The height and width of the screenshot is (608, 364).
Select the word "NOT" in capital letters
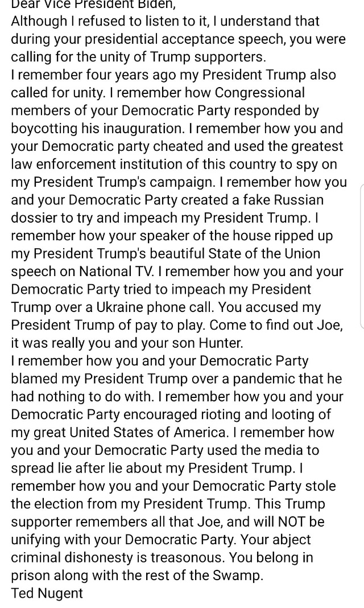click(292, 521)
